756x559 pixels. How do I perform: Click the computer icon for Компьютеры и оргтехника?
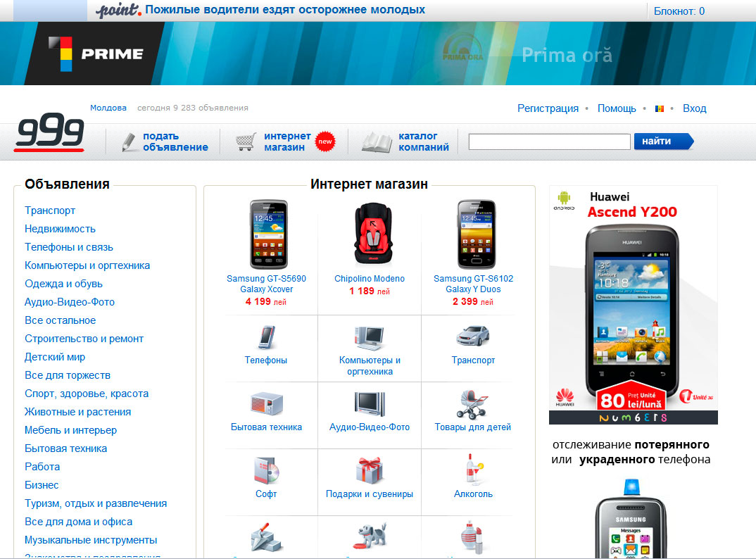[x=370, y=338]
